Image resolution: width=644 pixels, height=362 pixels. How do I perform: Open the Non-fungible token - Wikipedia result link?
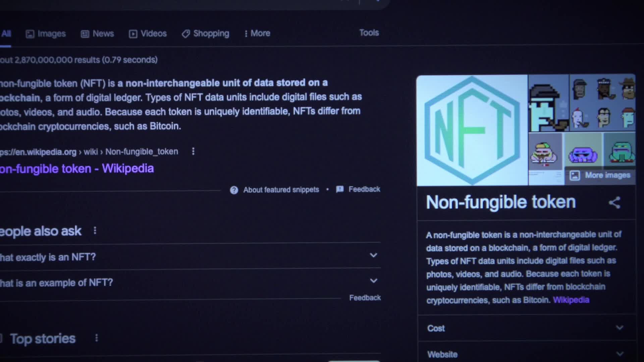(x=77, y=168)
